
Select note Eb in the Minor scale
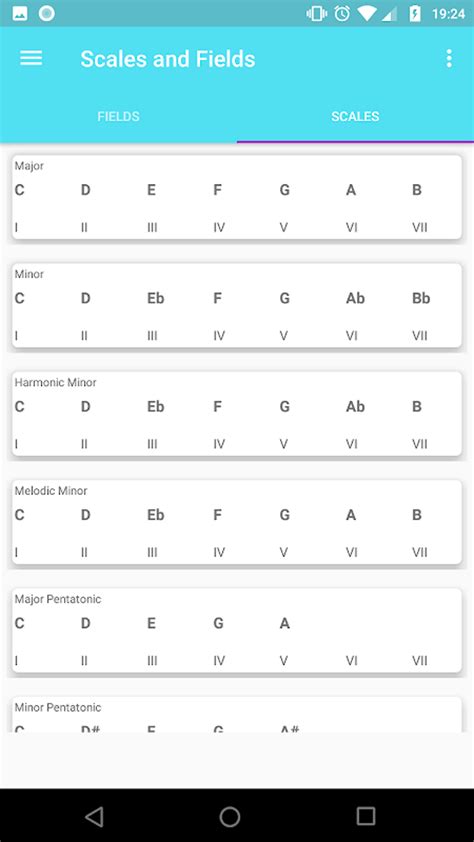pos(156,298)
